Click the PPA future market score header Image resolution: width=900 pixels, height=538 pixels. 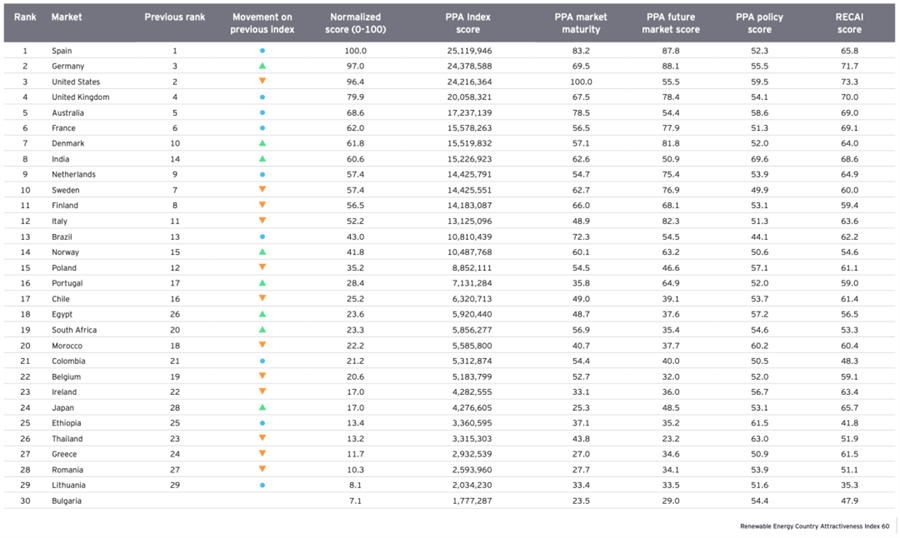point(670,23)
